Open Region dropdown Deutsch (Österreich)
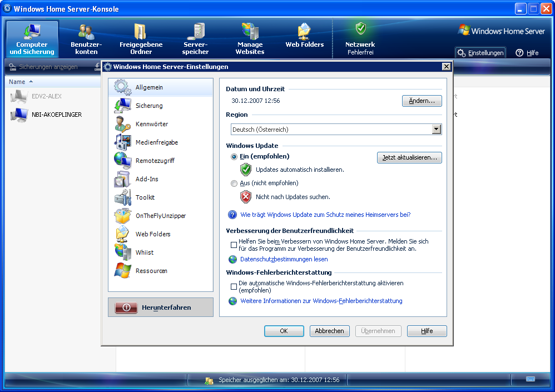The height and width of the screenshot is (392, 555). [336, 130]
